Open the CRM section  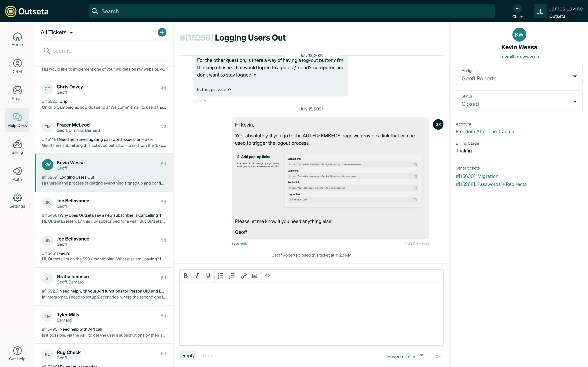17,66
